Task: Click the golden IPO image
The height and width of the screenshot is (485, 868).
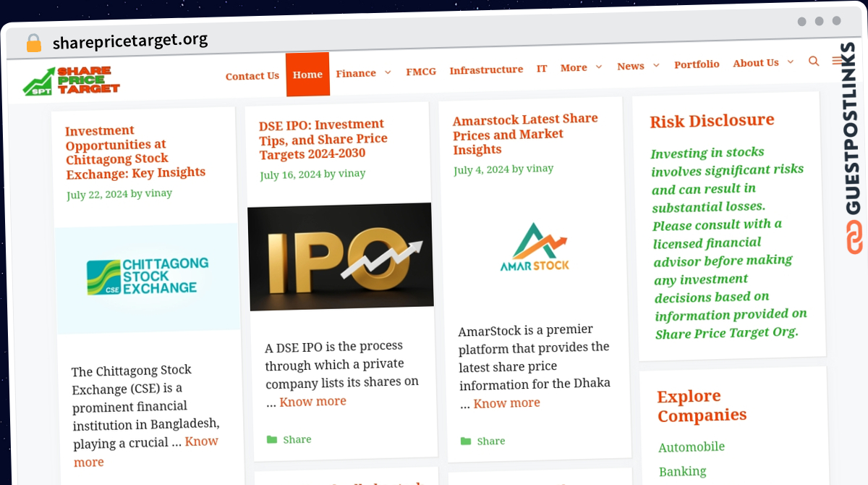Action: (x=341, y=257)
